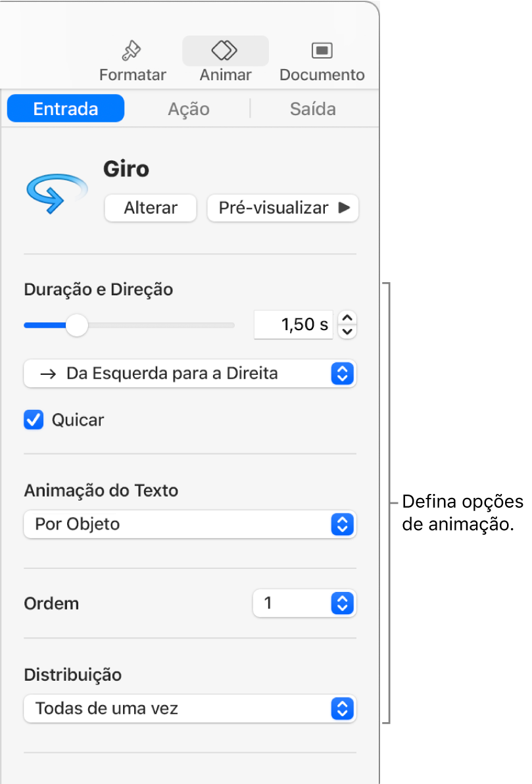Click the duration slider knob
This screenshot has width=532, height=784.
coord(77,326)
